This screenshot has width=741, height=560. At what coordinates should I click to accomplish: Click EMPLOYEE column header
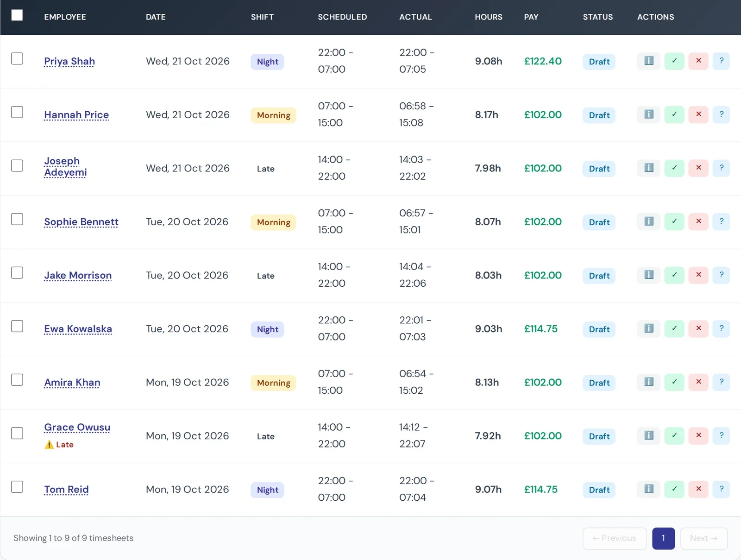click(x=65, y=17)
